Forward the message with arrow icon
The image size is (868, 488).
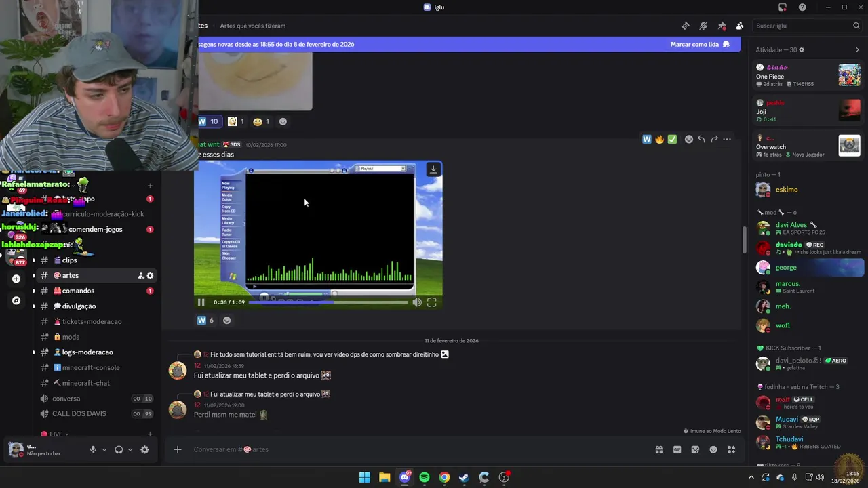point(714,139)
